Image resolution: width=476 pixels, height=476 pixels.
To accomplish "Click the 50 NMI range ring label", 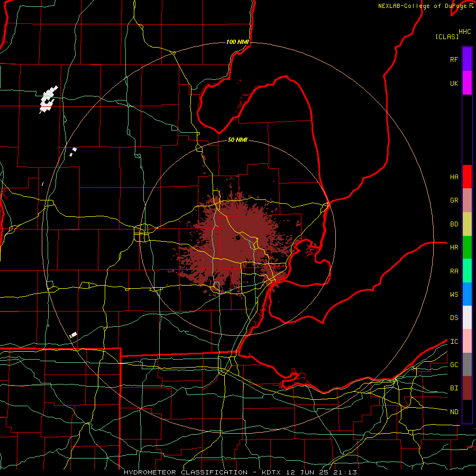I will point(237,140).
